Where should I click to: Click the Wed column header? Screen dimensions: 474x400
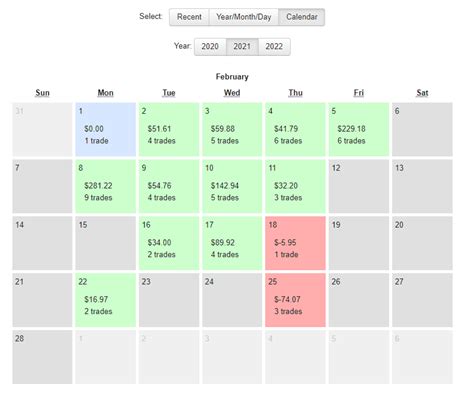[x=232, y=93]
